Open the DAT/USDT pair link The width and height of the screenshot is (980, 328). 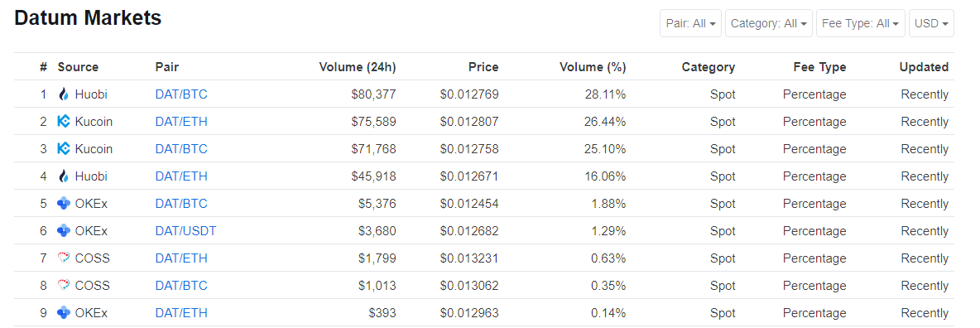click(x=185, y=231)
